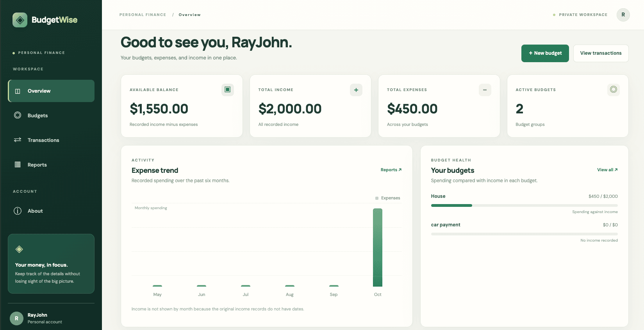Click the RayJohn Personal account name
The width and height of the screenshot is (644, 330).
(45, 318)
